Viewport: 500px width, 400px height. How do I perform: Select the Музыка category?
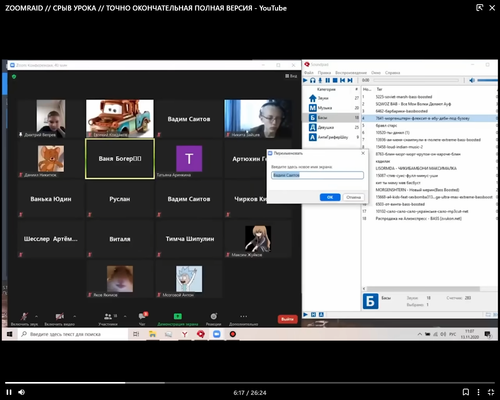tap(331, 108)
